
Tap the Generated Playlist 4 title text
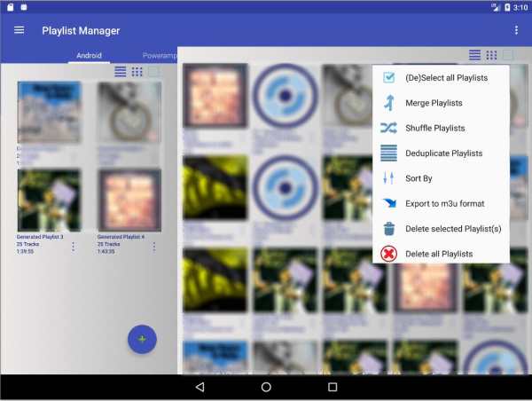pyautogui.click(x=121, y=237)
